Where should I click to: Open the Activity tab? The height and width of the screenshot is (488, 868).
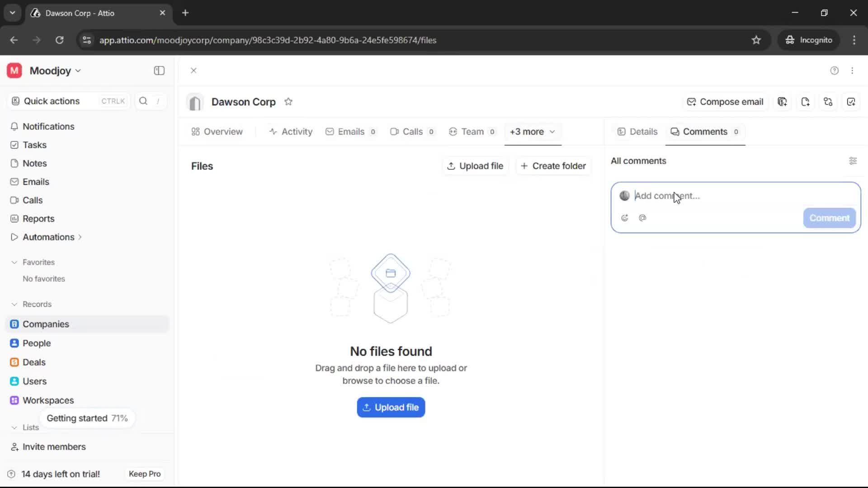291,132
